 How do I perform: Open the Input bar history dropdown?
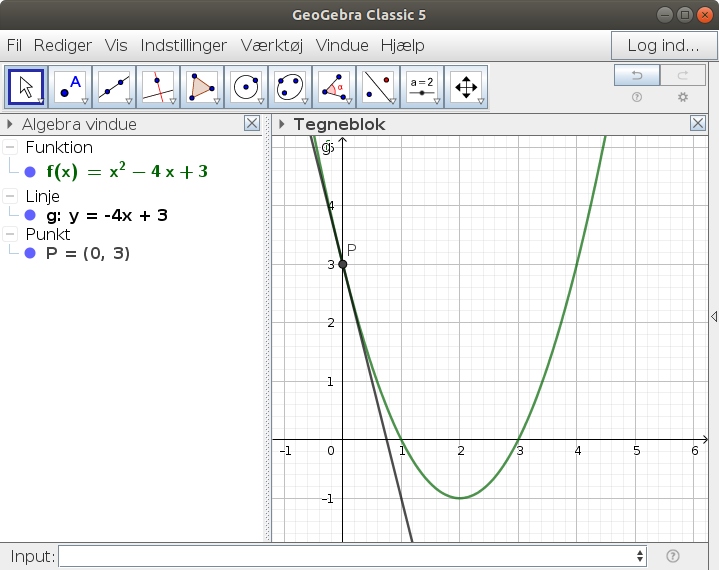(640, 556)
